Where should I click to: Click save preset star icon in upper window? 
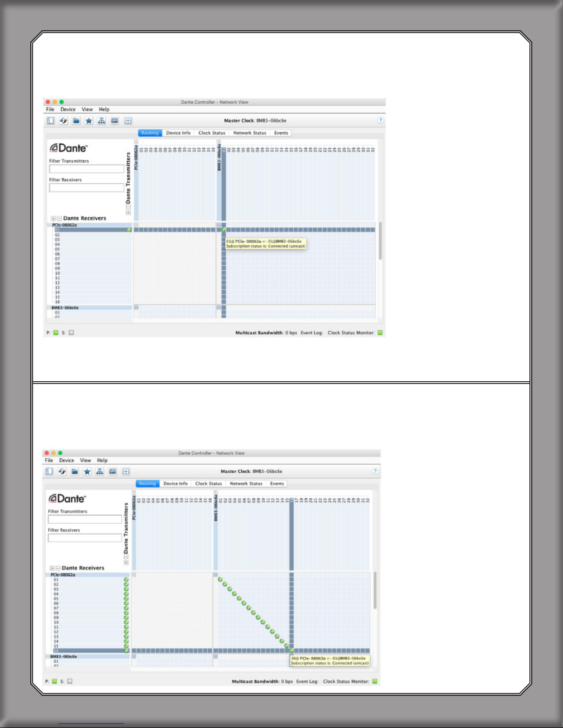(x=89, y=121)
